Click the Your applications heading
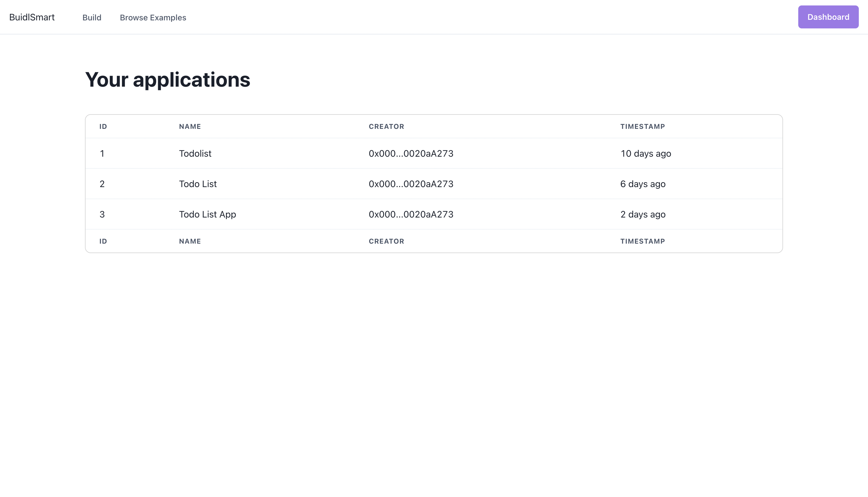868x497 pixels. pyautogui.click(x=167, y=79)
